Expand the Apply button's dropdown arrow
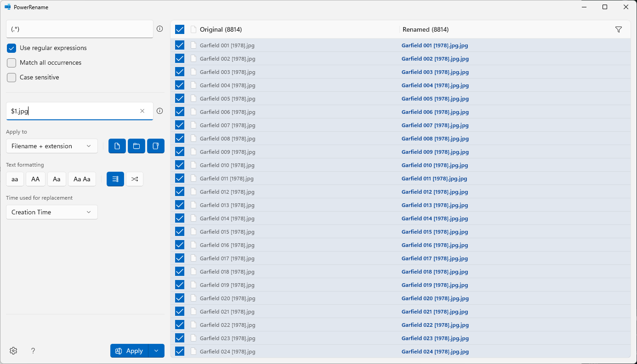Viewport: 637px width, 364px height. click(156, 351)
